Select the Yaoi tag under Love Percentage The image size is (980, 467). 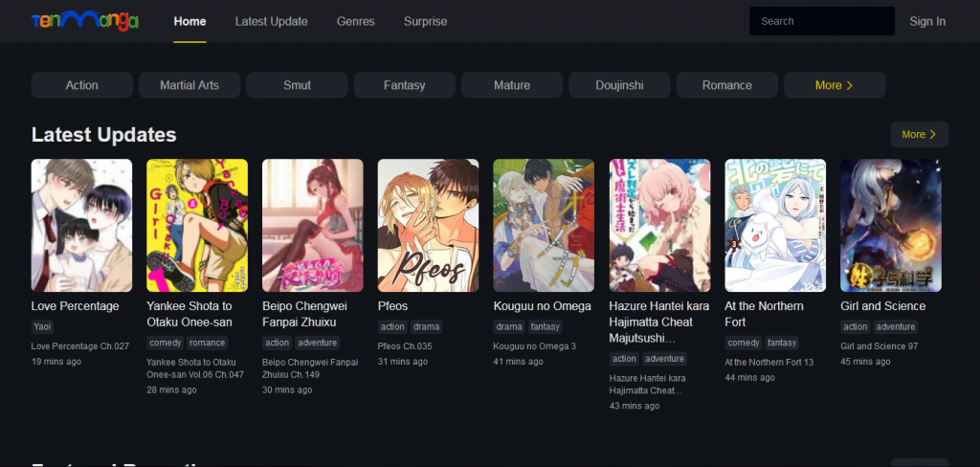(x=42, y=326)
